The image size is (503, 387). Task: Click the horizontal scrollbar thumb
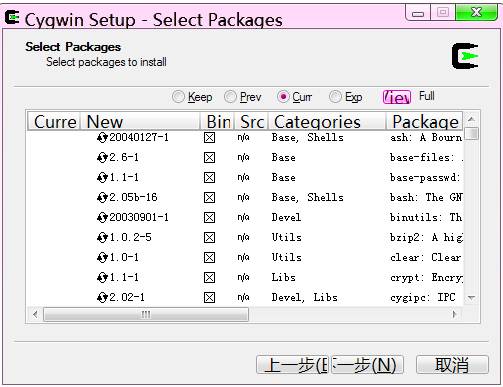tap(146, 314)
